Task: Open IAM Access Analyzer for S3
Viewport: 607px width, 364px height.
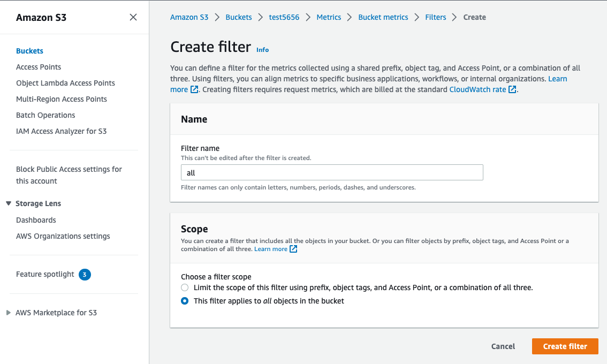Action: click(x=61, y=131)
